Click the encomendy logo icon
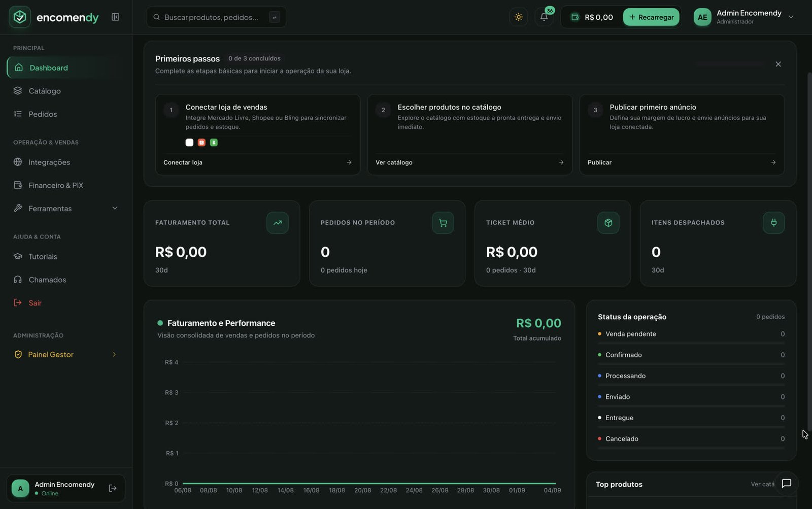This screenshot has width=812, height=509. pos(20,17)
